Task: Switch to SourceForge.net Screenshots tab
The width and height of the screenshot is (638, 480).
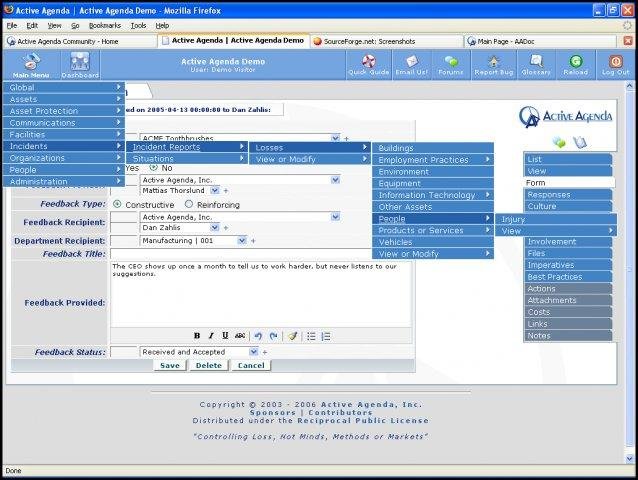Action: pos(387,41)
